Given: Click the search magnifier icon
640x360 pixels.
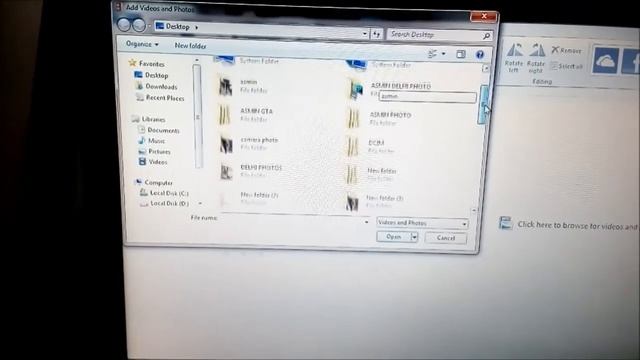Looking at the screenshot, I should pyautogui.click(x=486, y=36).
